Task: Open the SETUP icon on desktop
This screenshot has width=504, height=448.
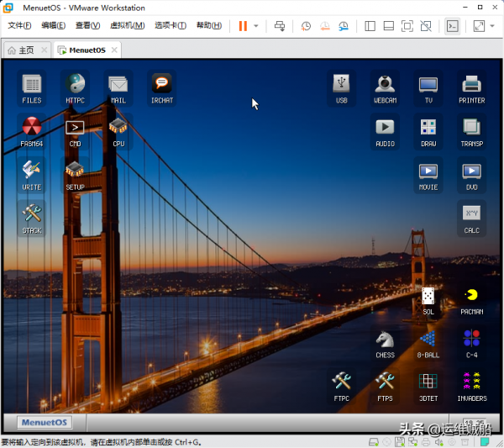Action: (76, 172)
